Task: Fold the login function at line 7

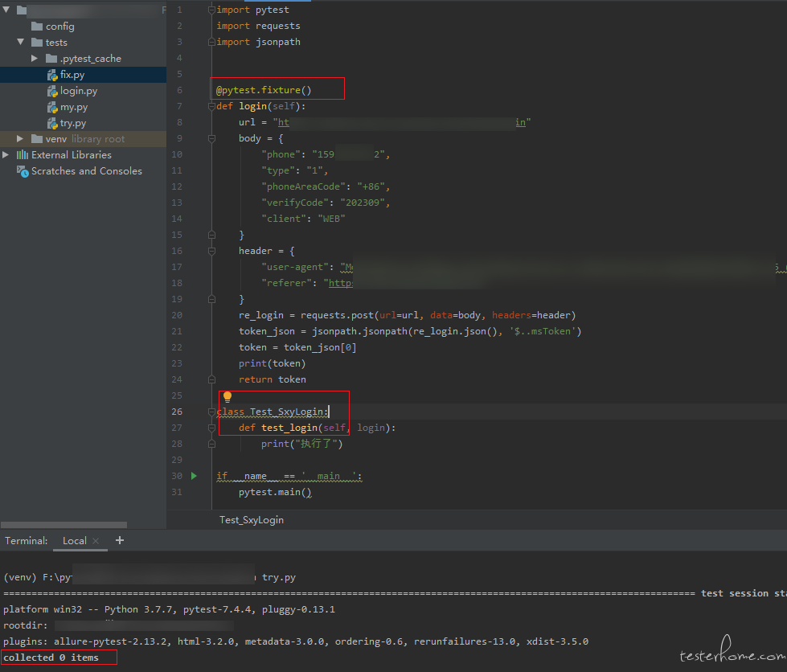Action: click(211, 106)
